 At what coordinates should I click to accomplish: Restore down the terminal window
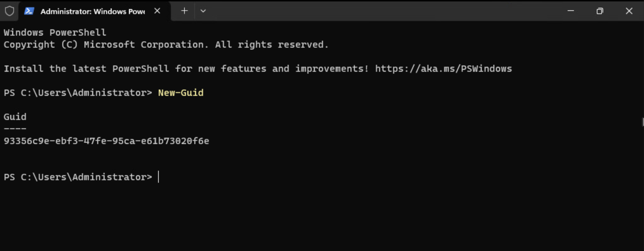(x=600, y=11)
